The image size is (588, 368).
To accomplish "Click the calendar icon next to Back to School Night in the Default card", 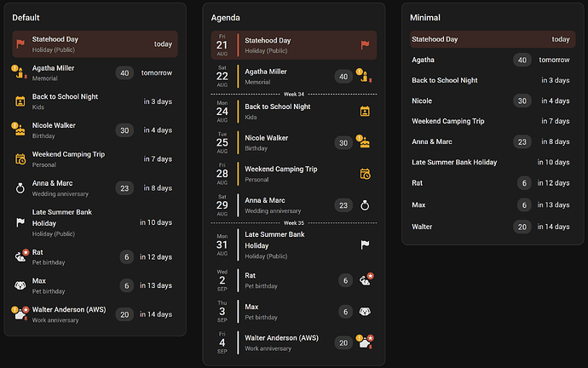I will [x=20, y=101].
